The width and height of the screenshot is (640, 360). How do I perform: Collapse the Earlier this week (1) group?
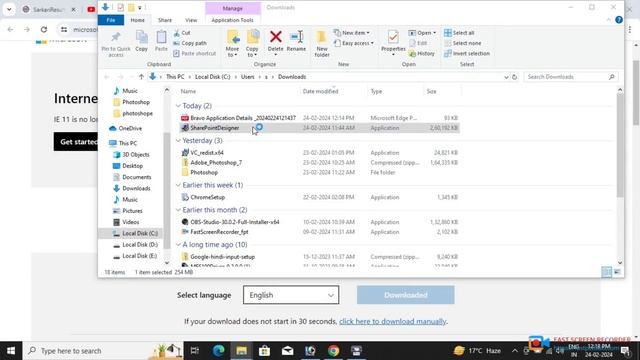pyautogui.click(x=178, y=185)
